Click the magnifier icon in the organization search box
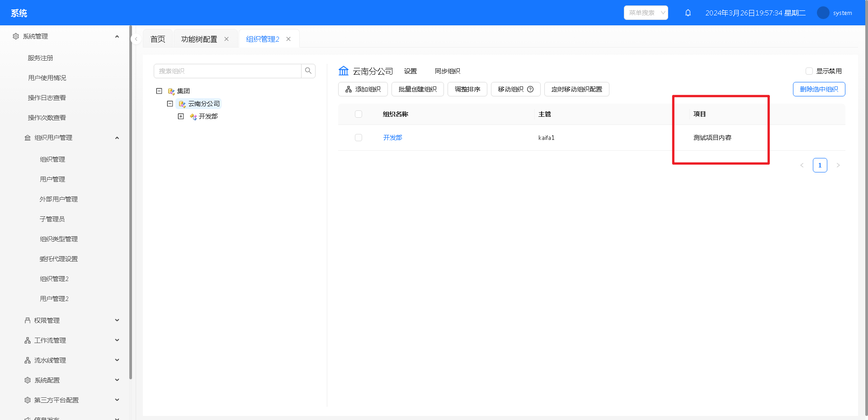The image size is (868, 420). (308, 71)
